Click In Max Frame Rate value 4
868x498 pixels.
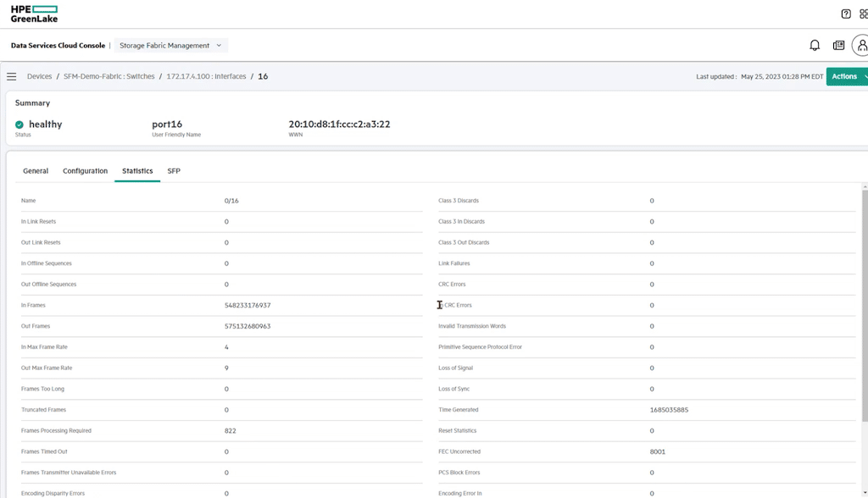[x=226, y=347]
